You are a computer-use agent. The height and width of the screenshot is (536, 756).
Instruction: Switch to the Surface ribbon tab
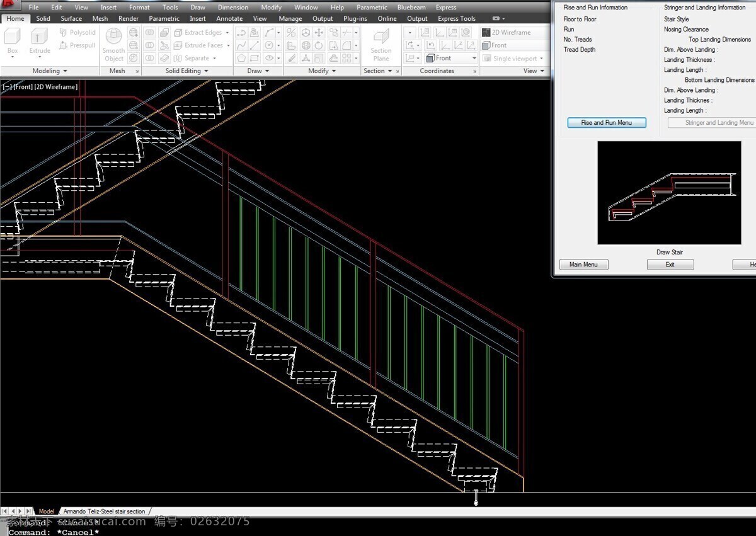[71, 19]
